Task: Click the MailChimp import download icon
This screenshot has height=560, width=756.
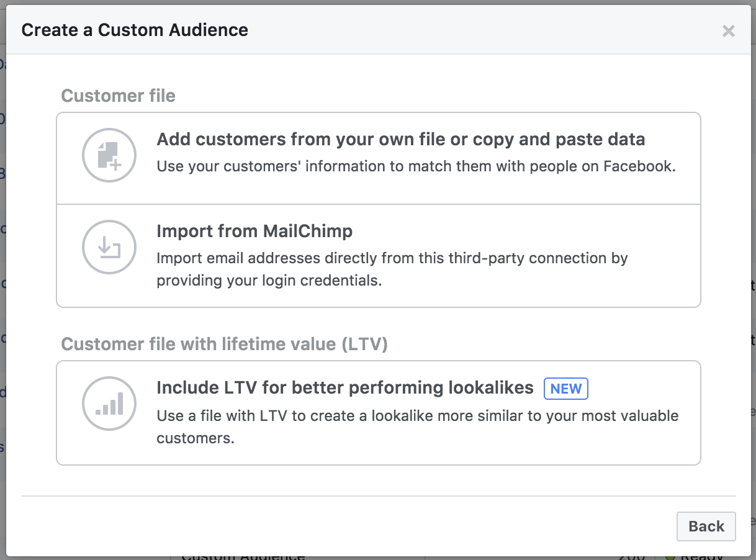Action: 109,247
